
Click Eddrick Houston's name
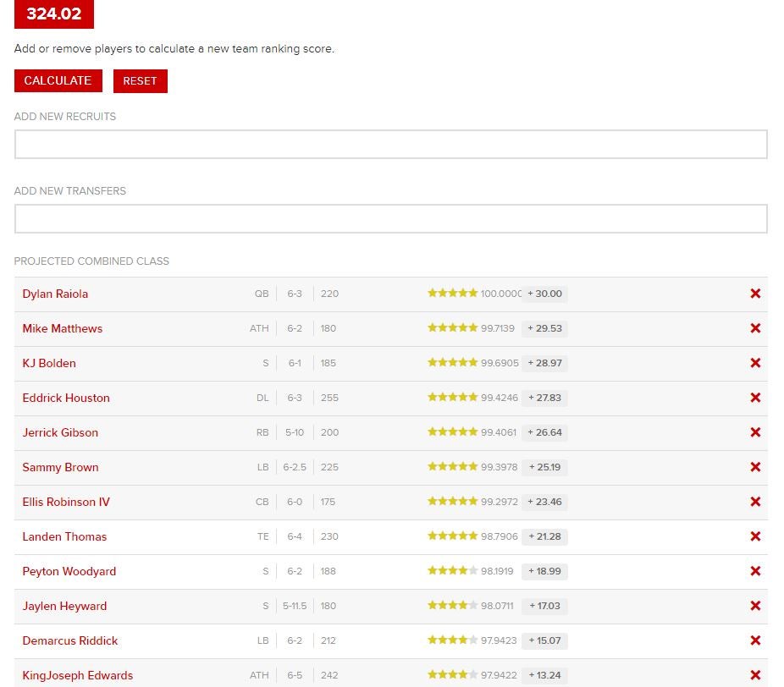(x=66, y=398)
